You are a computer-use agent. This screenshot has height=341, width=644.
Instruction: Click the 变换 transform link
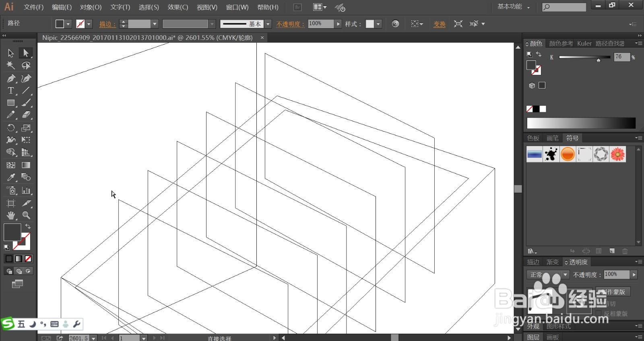coord(440,24)
